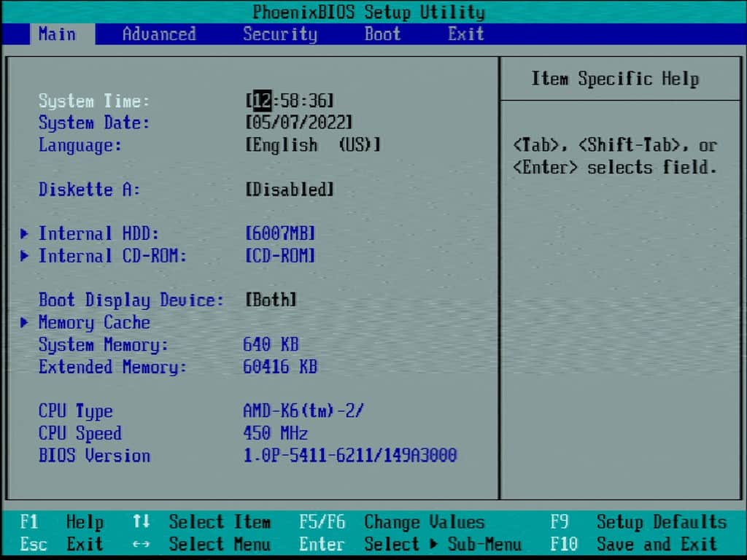Image resolution: width=747 pixels, height=560 pixels.
Task: Click F1 Help in footer
Action: (61, 522)
